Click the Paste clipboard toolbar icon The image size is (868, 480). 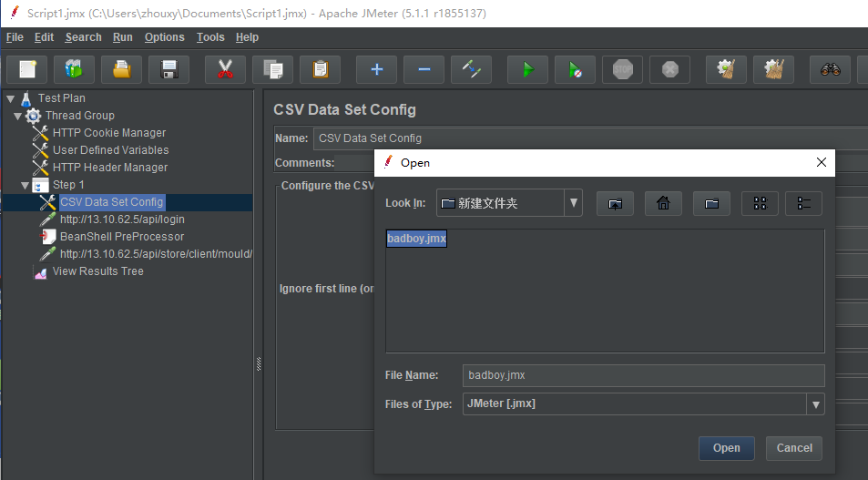pyautogui.click(x=320, y=70)
